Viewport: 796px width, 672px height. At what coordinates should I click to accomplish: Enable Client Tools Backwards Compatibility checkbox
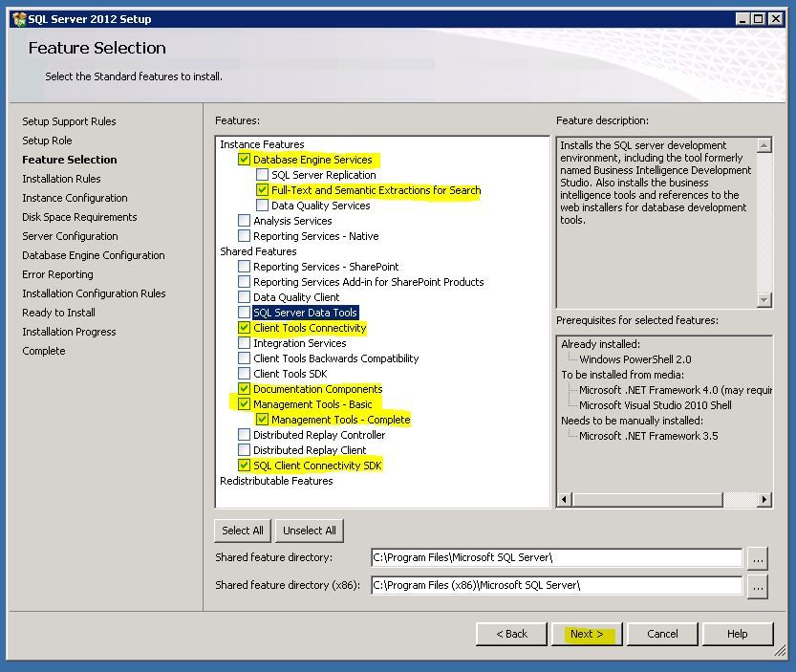[244, 358]
